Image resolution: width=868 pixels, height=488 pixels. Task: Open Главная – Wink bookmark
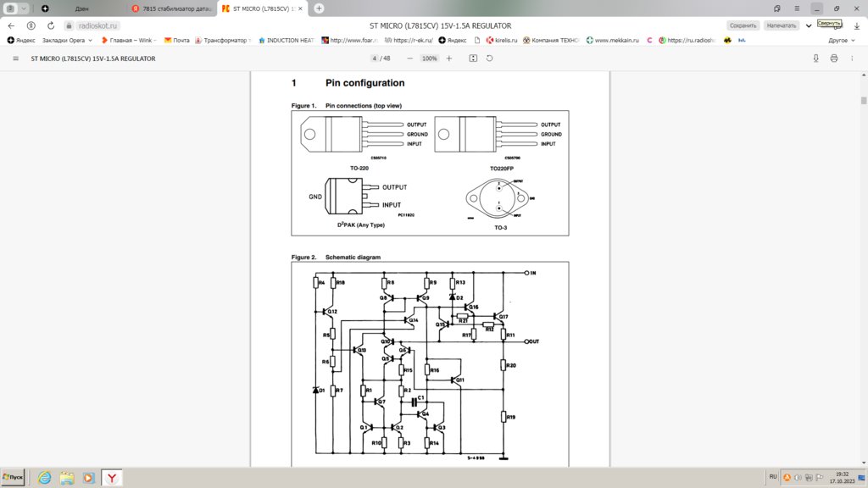point(129,40)
